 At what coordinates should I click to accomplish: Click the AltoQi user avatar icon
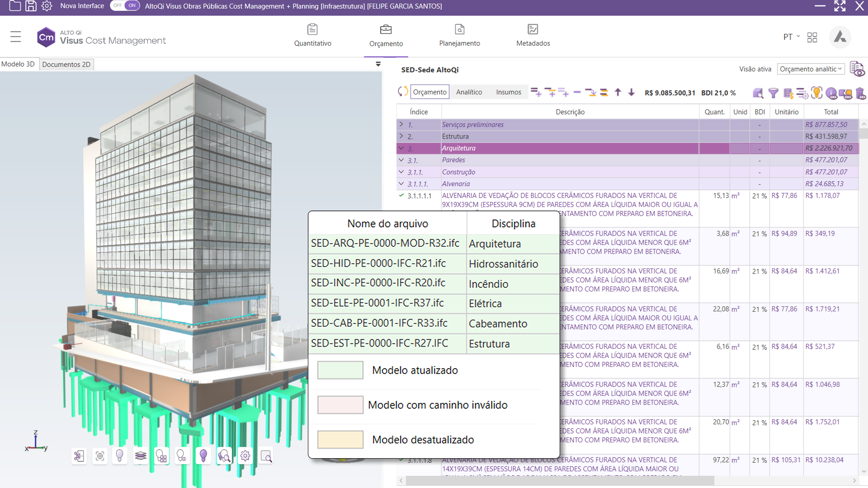[x=840, y=37]
